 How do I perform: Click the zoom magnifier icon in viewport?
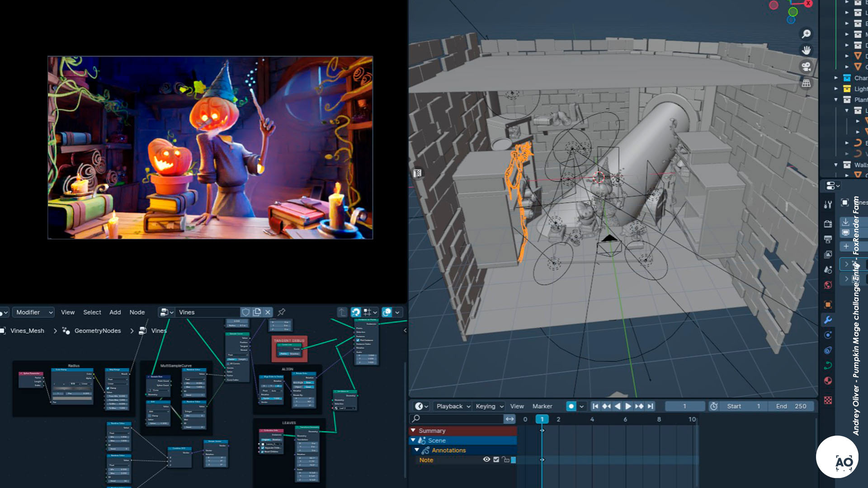pos(806,34)
